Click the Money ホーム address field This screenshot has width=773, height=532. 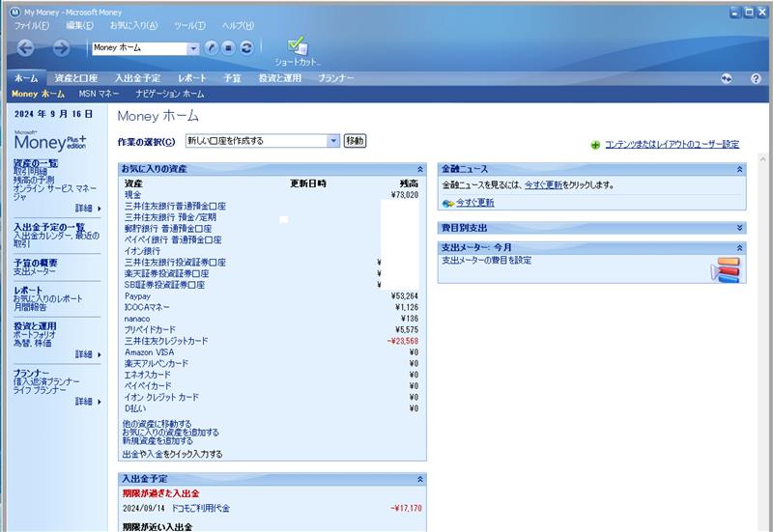(139, 48)
